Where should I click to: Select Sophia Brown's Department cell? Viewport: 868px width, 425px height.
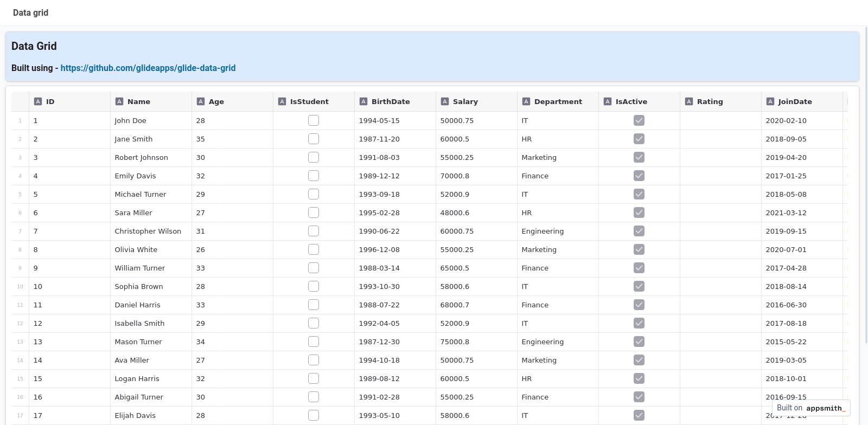pyautogui.click(x=557, y=286)
